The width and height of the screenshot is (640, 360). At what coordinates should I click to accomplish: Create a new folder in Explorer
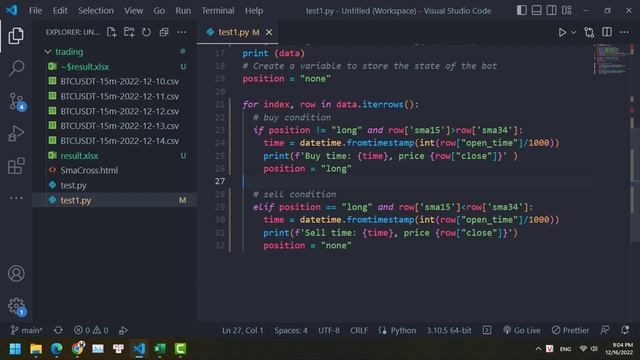[x=129, y=32]
